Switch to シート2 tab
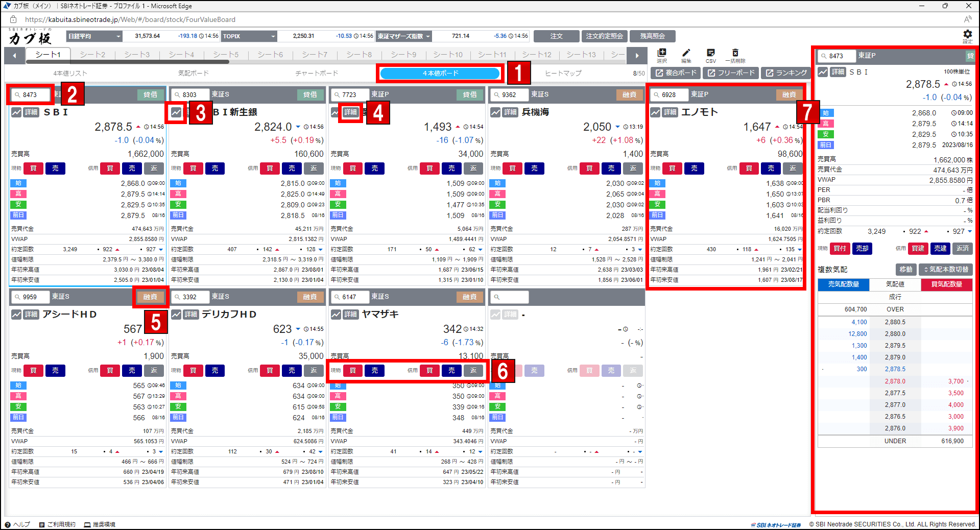 (92, 55)
